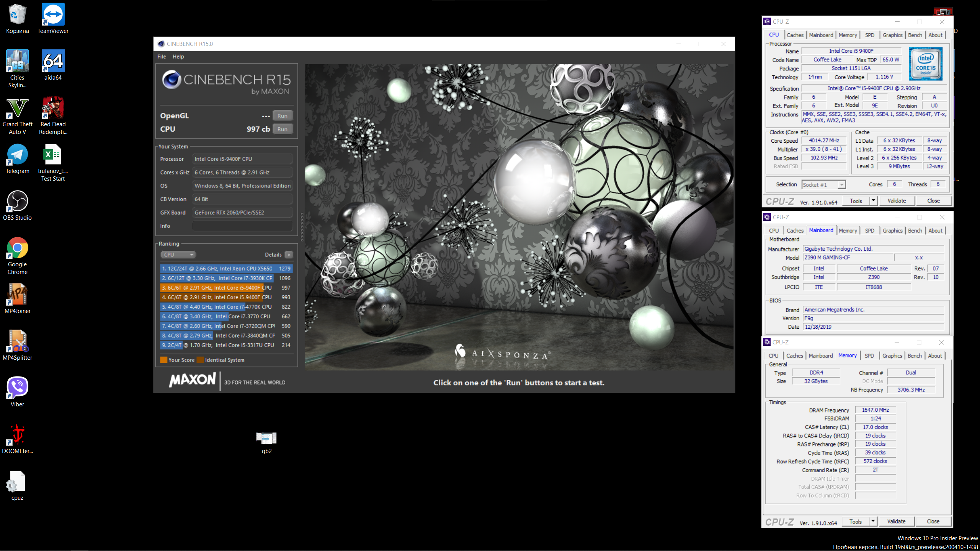
Task: Click Close button in top CPU-Z window
Action: pyautogui.click(x=934, y=201)
